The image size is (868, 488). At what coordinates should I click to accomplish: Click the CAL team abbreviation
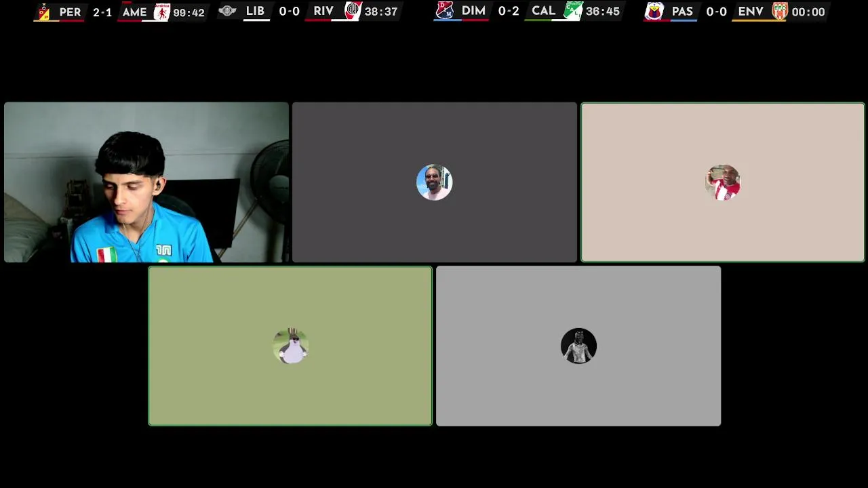pyautogui.click(x=544, y=12)
